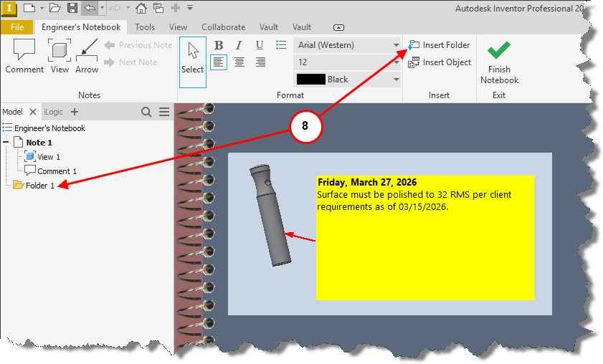Open the redo history dropdown arrow

click(x=128, y=8)
